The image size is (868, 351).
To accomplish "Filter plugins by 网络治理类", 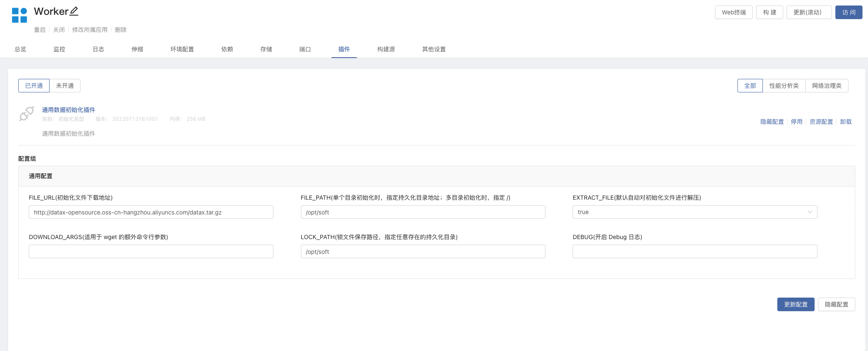I will coord(826,86).
